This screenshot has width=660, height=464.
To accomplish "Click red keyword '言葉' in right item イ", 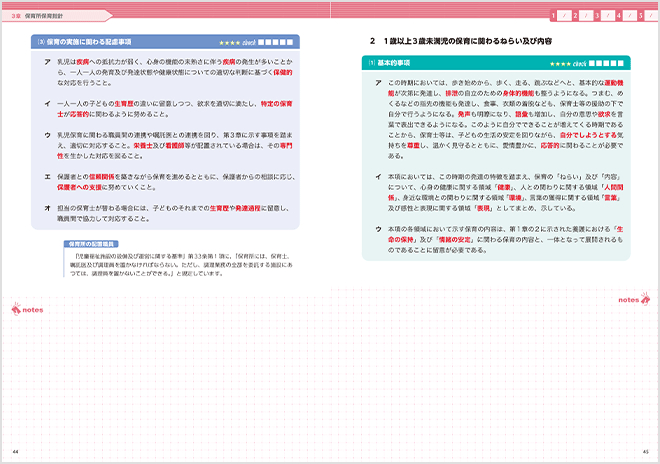I will tap(610, 198).
